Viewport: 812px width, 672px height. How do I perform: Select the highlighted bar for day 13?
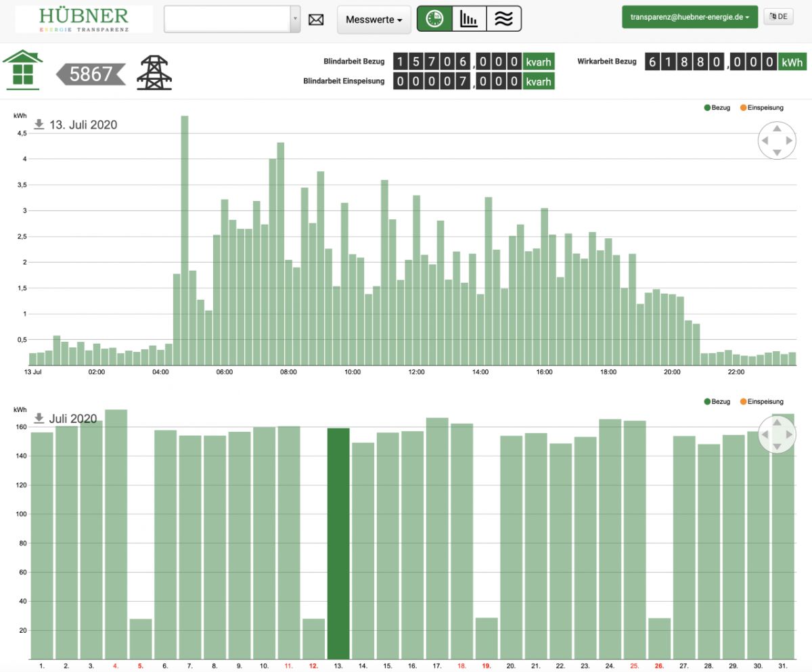pyautogui.click(x=338, y=543)
